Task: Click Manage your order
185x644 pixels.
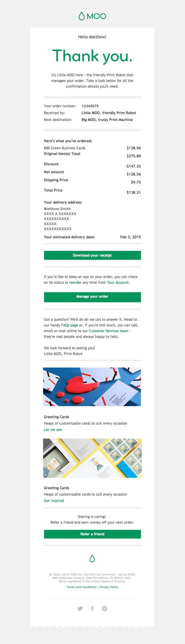Action: [92, 297]
